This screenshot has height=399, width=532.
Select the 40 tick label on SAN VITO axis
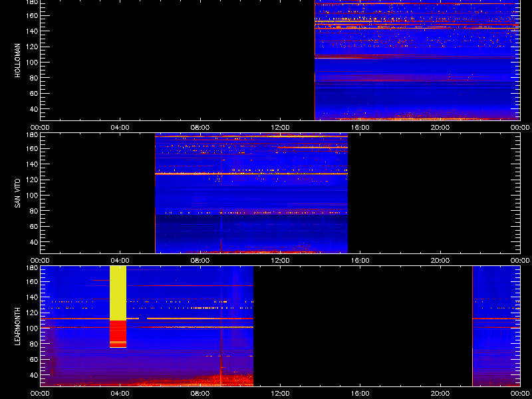33,242
